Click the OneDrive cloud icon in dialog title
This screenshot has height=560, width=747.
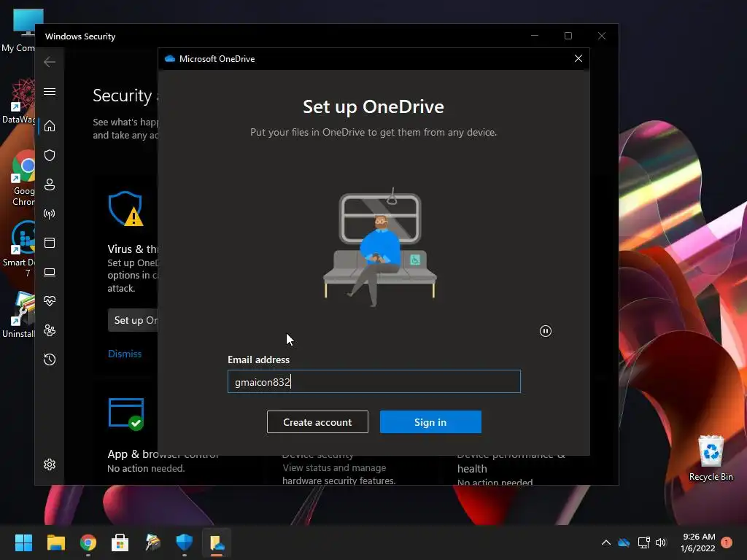[x=169, y=58]
